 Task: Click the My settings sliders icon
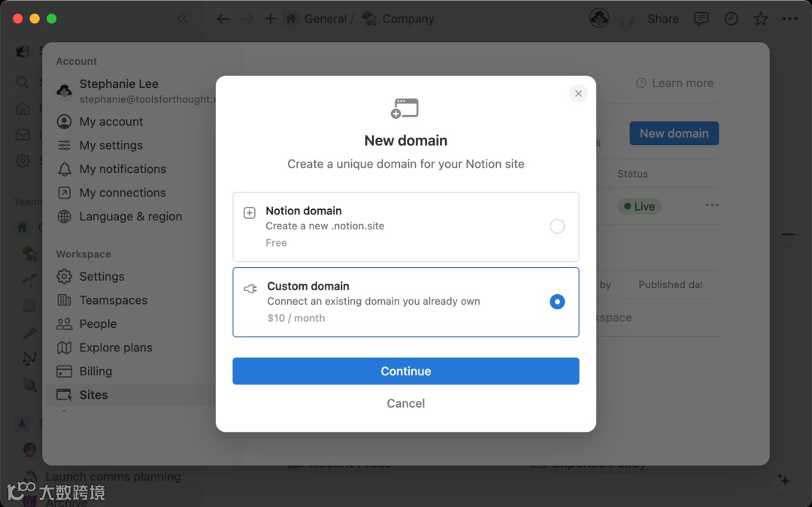[64, 145]
